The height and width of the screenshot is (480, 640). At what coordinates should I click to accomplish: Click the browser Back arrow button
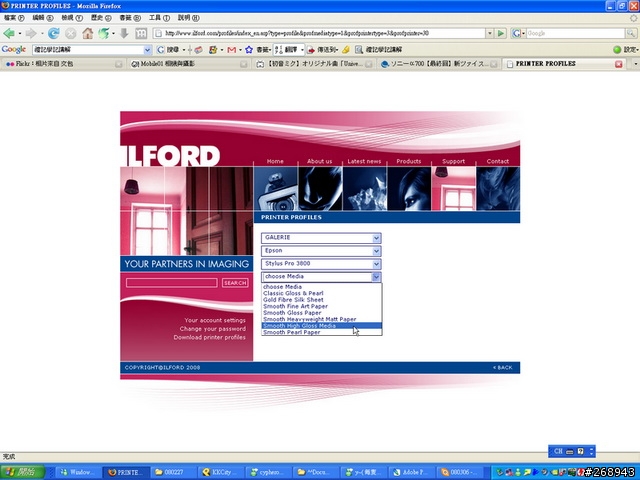tap(9, 33)
